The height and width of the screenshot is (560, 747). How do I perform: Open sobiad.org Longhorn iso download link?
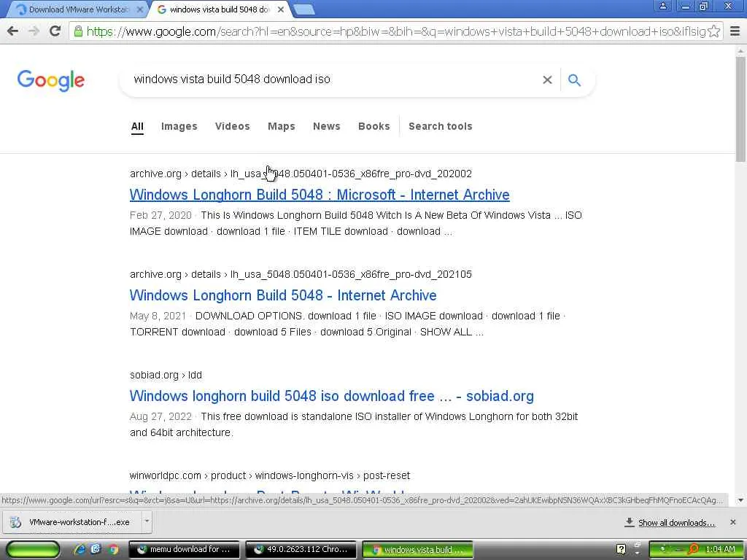[x=332, y=396]
